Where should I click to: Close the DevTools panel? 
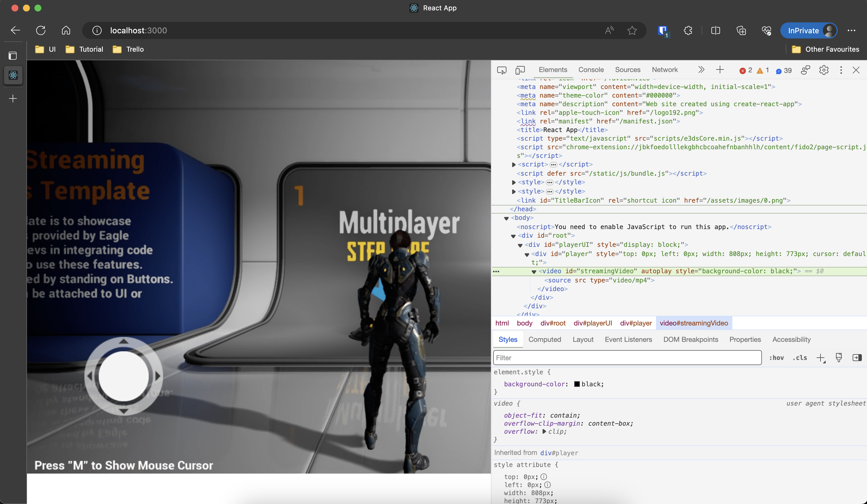(x=856, y=70)
